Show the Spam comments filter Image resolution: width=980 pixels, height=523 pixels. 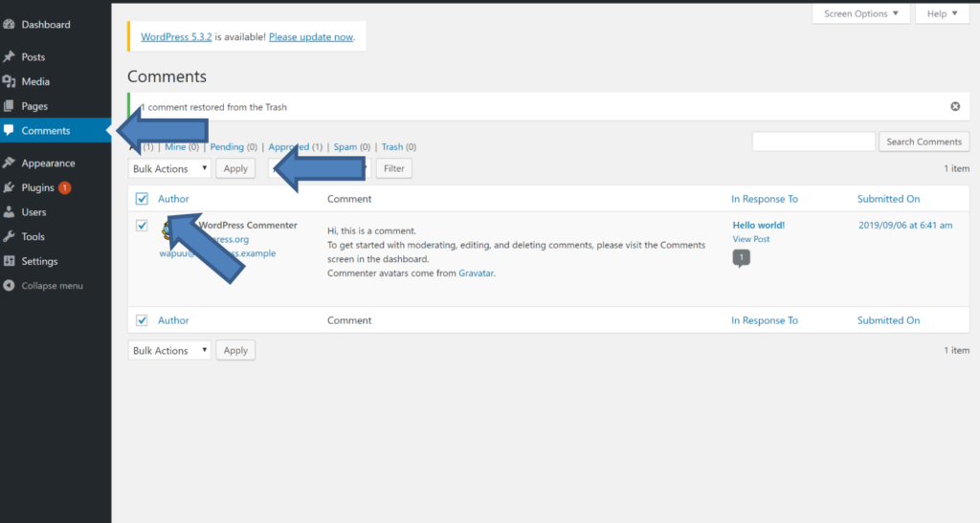(345, 146)
